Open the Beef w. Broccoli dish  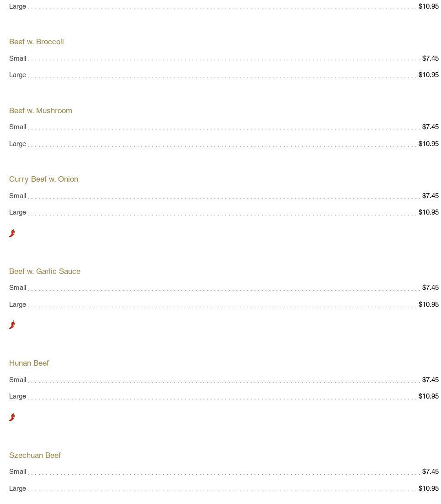(x=37, y=42)
